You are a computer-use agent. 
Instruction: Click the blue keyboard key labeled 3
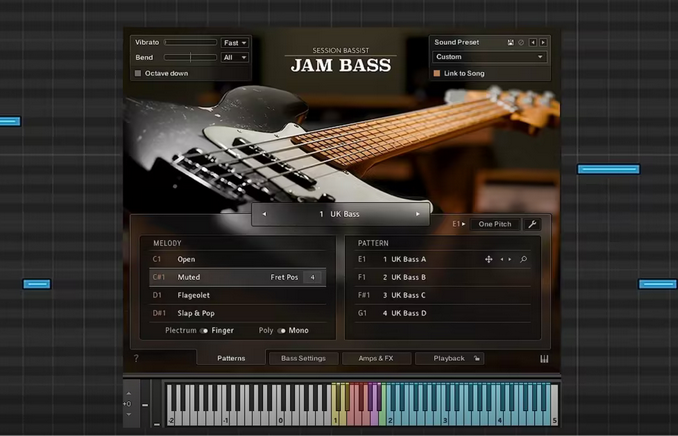point(445,419)
